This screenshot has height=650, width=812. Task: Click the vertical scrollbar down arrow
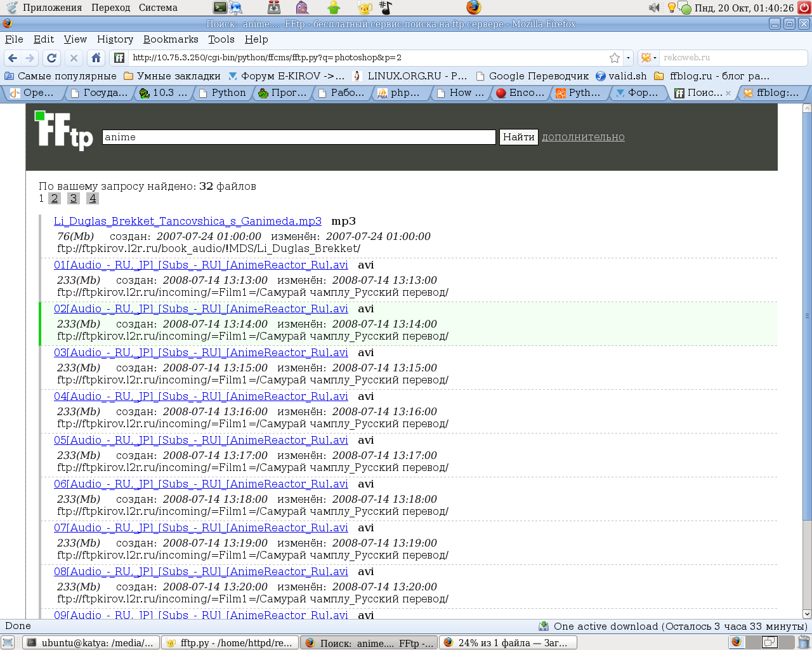click(x=807, y=614)
